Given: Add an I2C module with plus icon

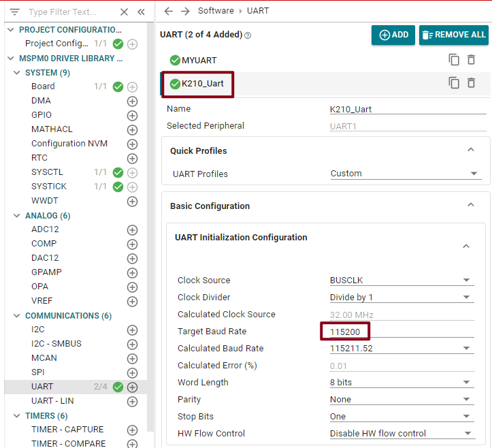Looking at the screenshot, I should (132, 330).
